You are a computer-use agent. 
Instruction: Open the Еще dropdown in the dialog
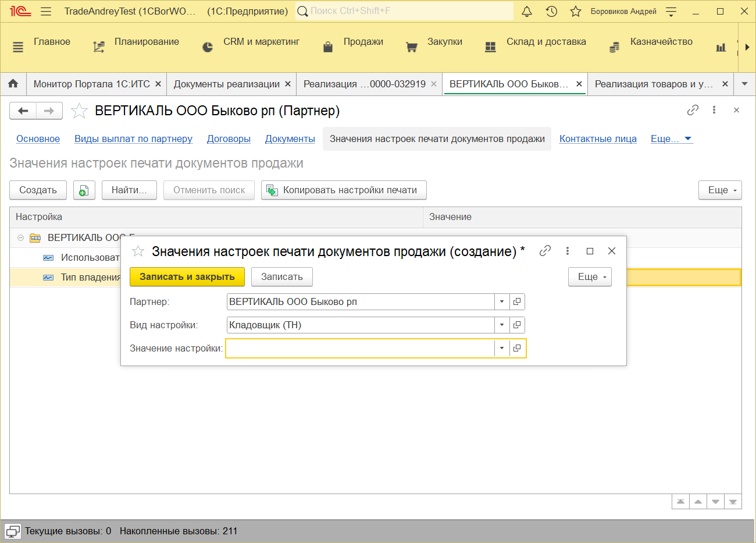(x=590, y=277)
